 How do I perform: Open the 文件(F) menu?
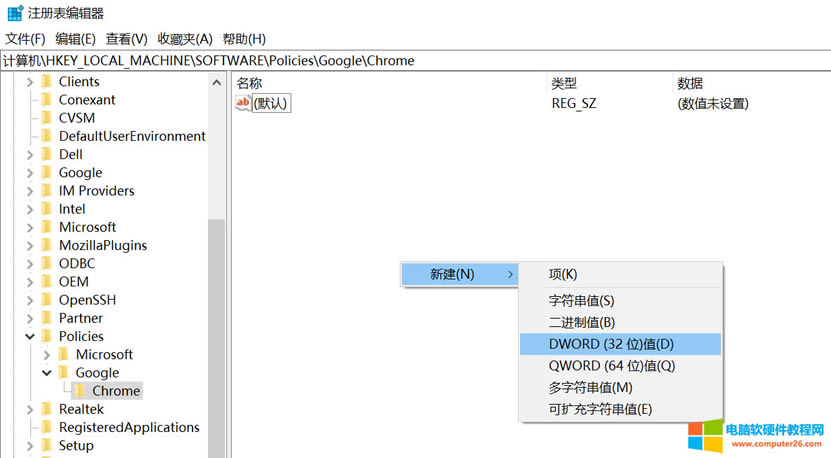(x=25, y=39)
